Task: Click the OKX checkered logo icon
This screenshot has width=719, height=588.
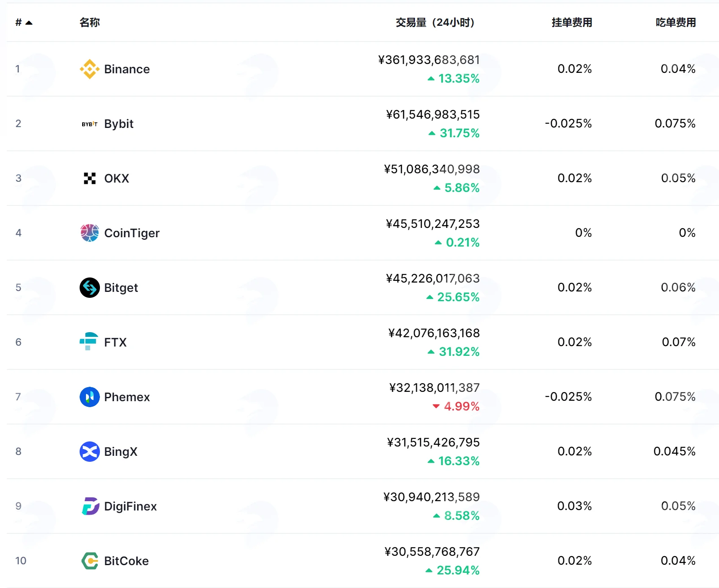Action: point(89,178)
